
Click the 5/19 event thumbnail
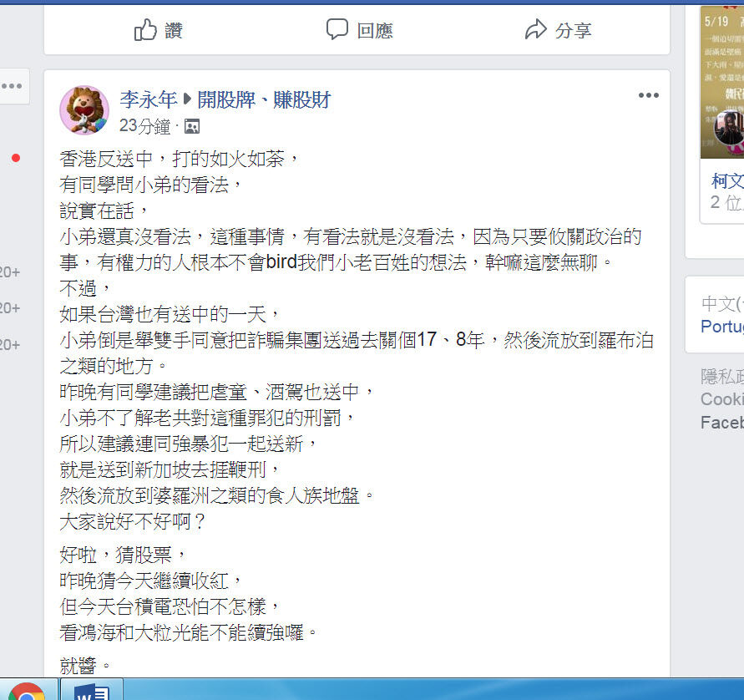click(722, 82)
